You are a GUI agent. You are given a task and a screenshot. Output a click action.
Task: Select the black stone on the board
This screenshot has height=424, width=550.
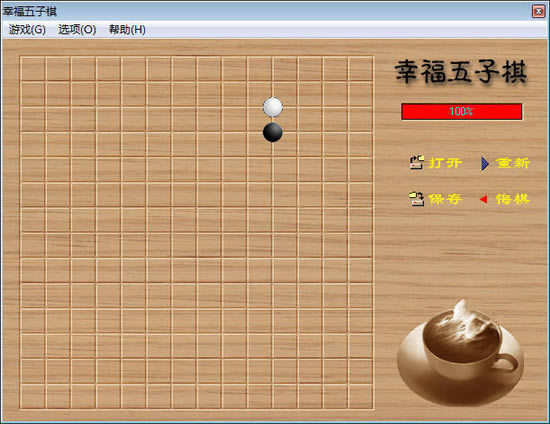click(x=273, y=132)
